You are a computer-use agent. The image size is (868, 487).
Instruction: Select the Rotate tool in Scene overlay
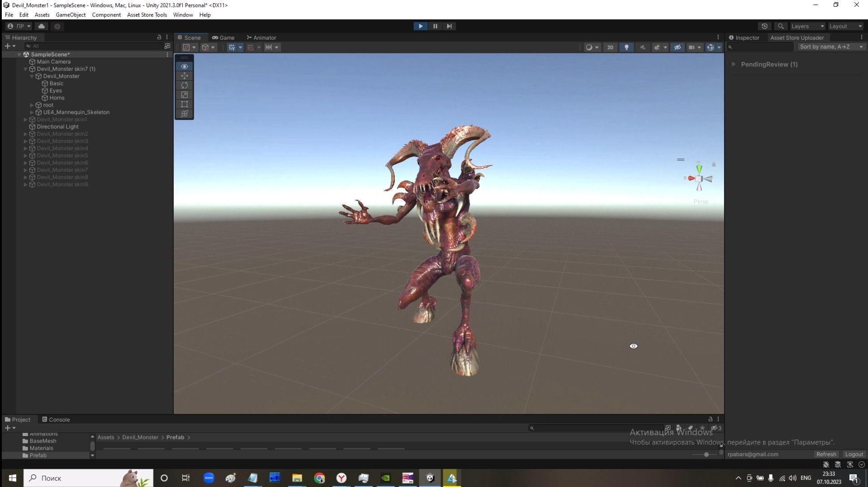(184, 85)
